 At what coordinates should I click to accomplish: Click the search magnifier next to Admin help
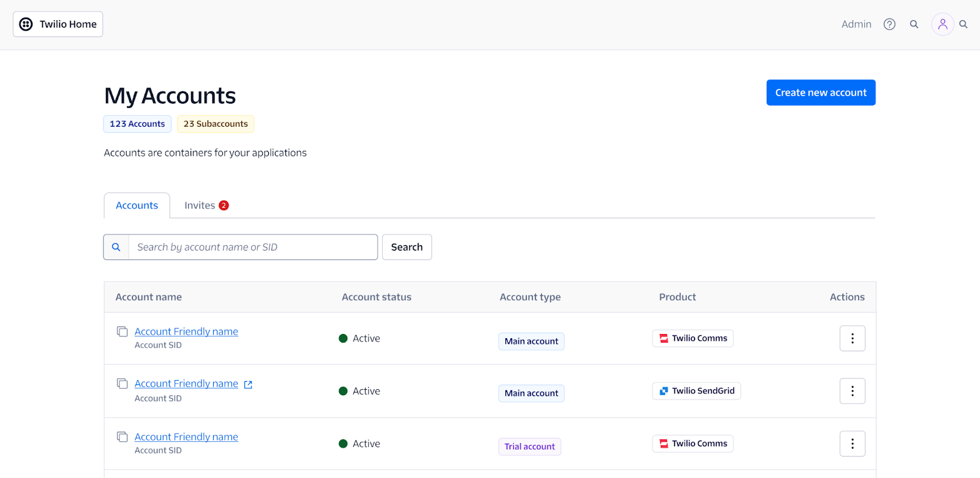914,25
